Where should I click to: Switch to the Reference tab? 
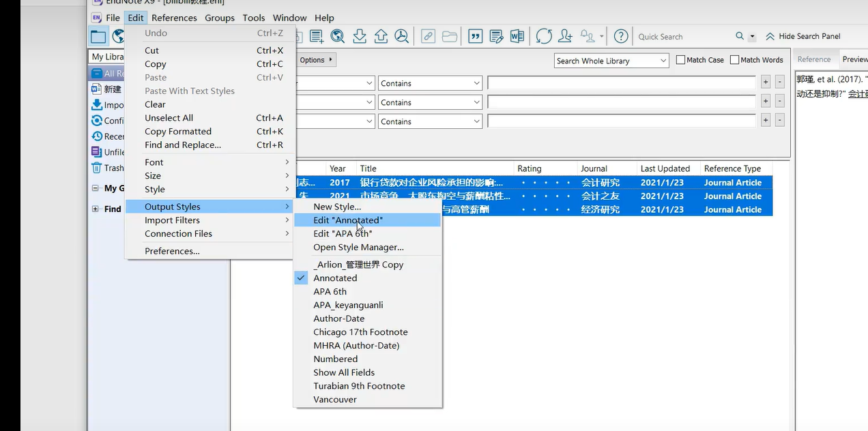point(814,59)
